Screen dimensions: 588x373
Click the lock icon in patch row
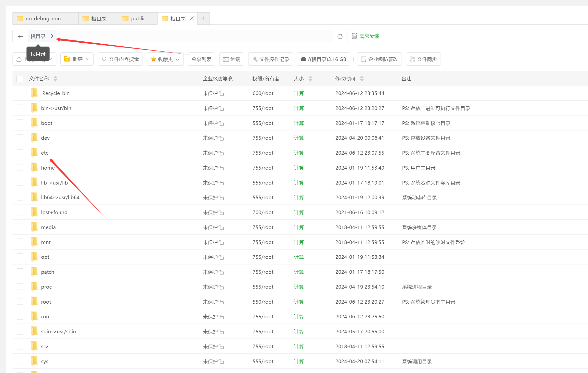(x=221, y=272)
